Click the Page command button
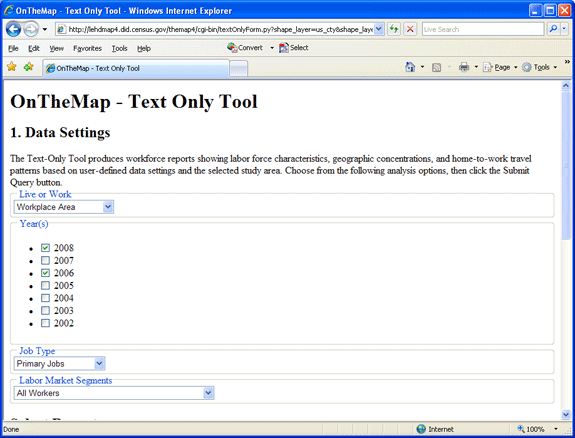Viewport: 575px width, 438px height. pos(500,67)
